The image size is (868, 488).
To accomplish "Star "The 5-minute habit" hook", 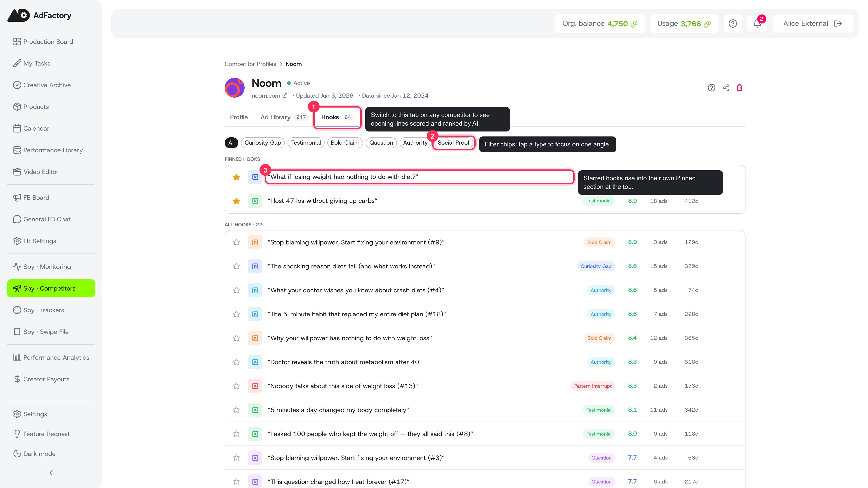I will coord(236,314).
